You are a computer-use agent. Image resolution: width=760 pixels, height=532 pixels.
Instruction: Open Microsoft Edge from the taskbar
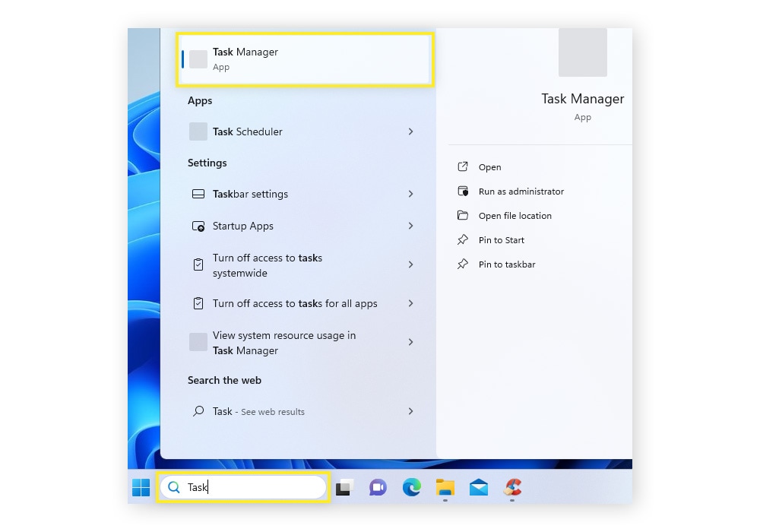point(412,487)
